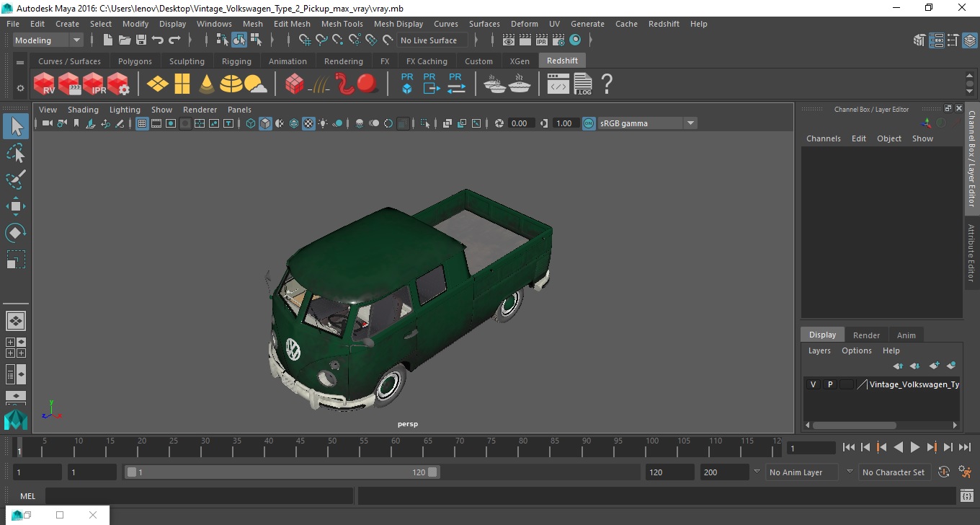This screenshot has width=980, height=525.
Task: Open the shelf tab list menu
Action: coord(20,62)
